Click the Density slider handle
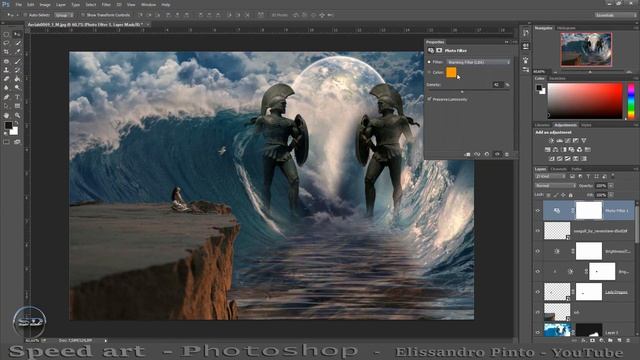Viewport: 640px width, 360px height. point(462,92)
